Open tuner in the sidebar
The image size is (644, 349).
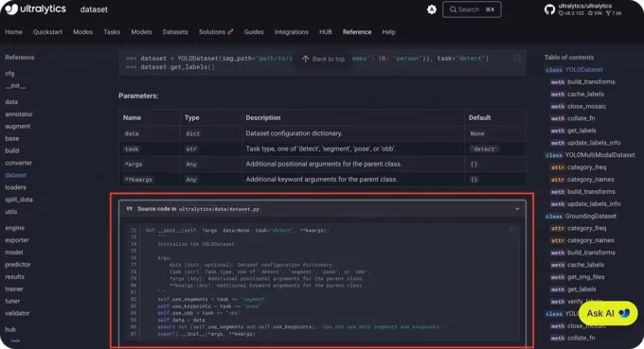[12, 301]
